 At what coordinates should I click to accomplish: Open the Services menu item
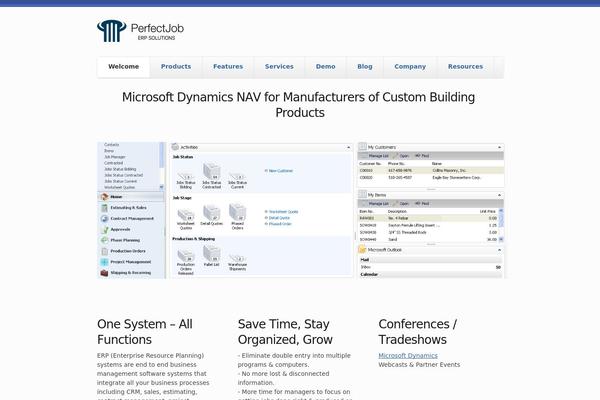point(279,67)
